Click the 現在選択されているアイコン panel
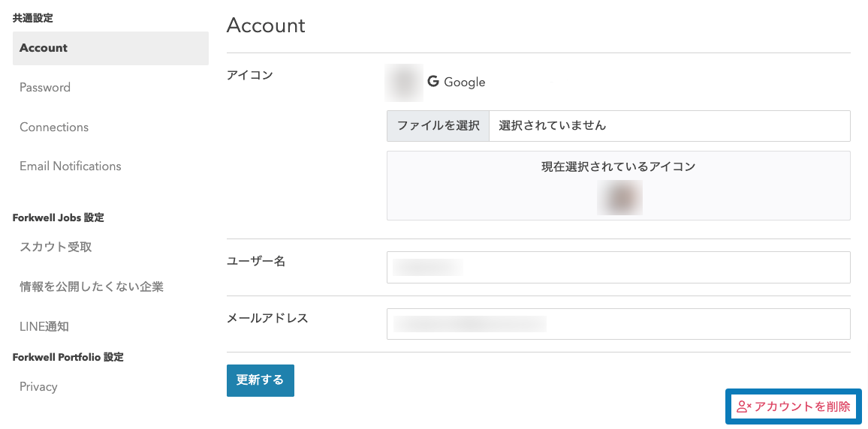 619,185
